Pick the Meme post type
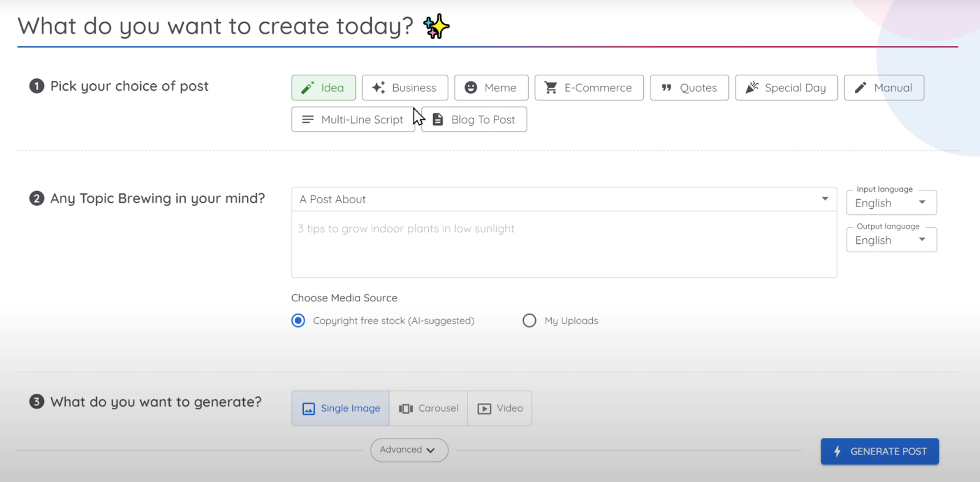This screenshot has height=482, width=980. click(491, 88)
